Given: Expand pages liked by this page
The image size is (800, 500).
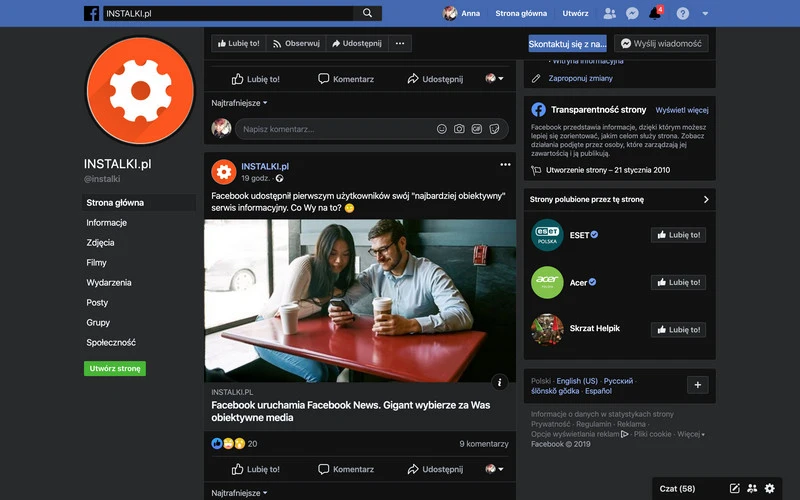Looking at the screenshot, I should coord(706,199).
